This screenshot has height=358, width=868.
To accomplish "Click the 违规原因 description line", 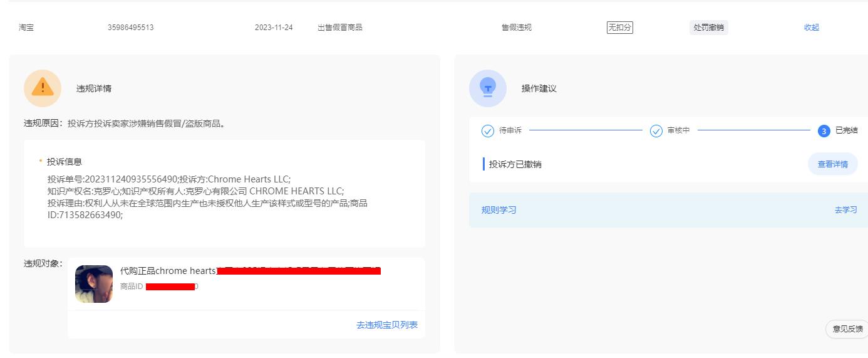I will coord(125,124).
